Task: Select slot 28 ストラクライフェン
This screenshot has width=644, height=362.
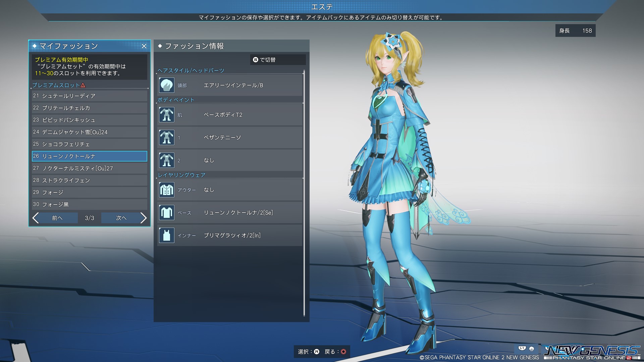Action: 90,180
